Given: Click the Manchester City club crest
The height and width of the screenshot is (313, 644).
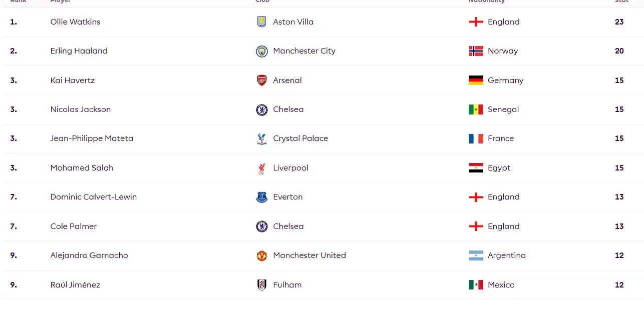Looking at the screenshot, I should (x=261, y=51).
